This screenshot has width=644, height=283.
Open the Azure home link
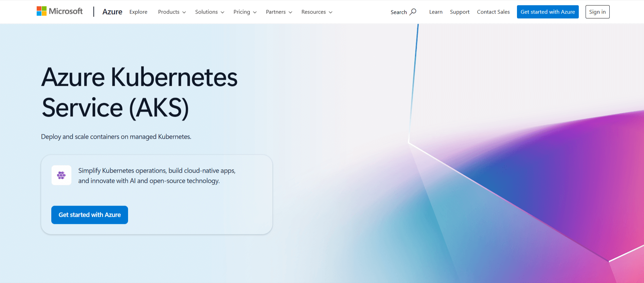(112, 12)
